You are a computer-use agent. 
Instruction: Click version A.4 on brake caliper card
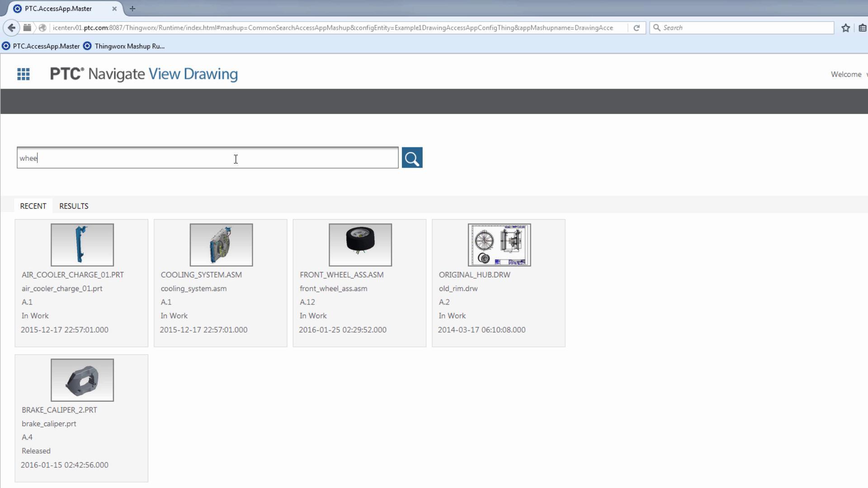coord(27,437)
